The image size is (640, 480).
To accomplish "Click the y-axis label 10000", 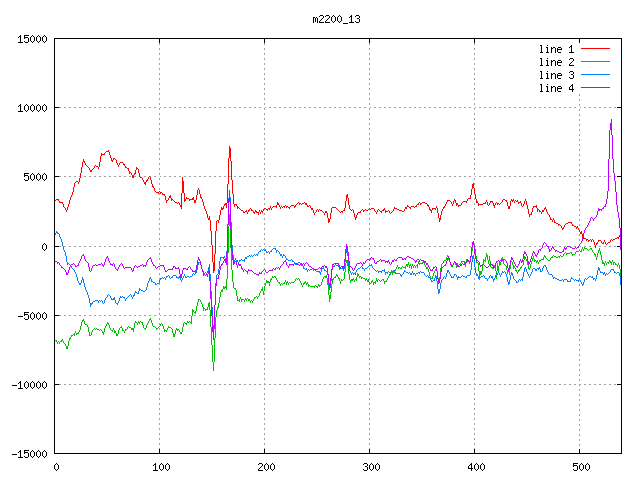I will pos(32,108).
